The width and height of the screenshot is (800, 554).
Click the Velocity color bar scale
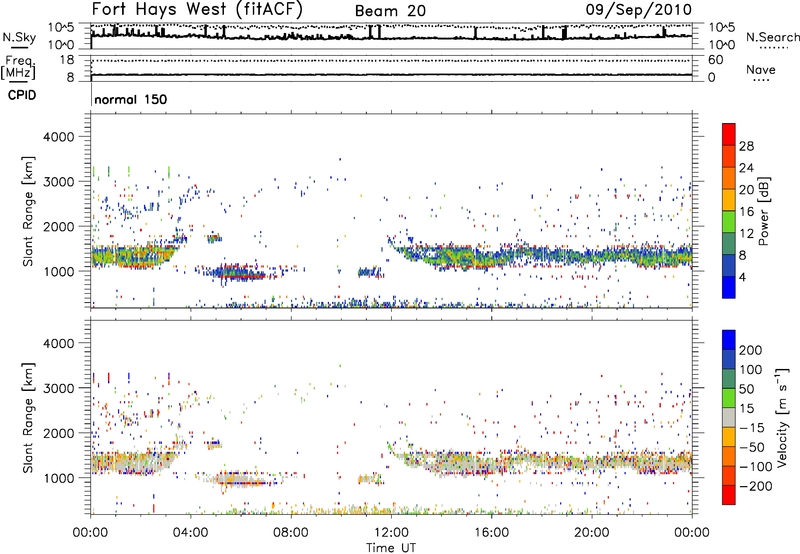[729, 417]
